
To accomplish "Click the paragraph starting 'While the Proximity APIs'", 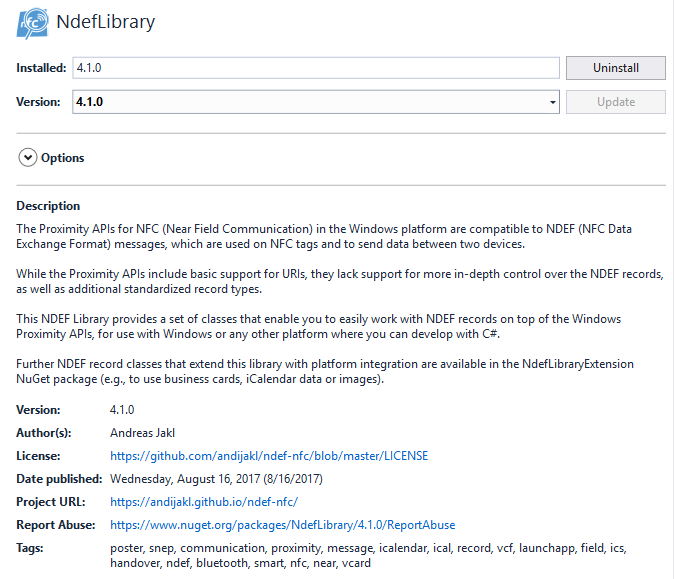I will (340, 282).
